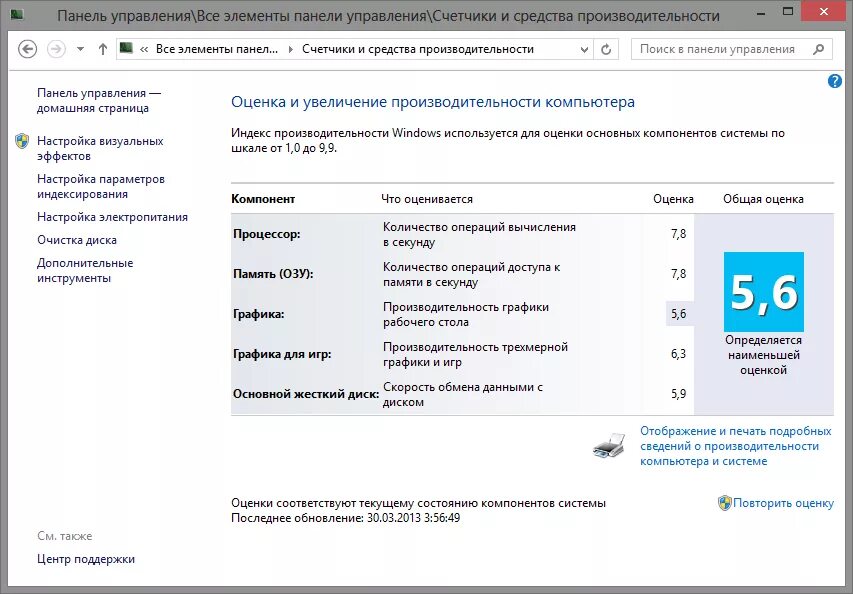Go up one level with Up arrow
This screenshot has width=853, height=594.
coord(103,49)
